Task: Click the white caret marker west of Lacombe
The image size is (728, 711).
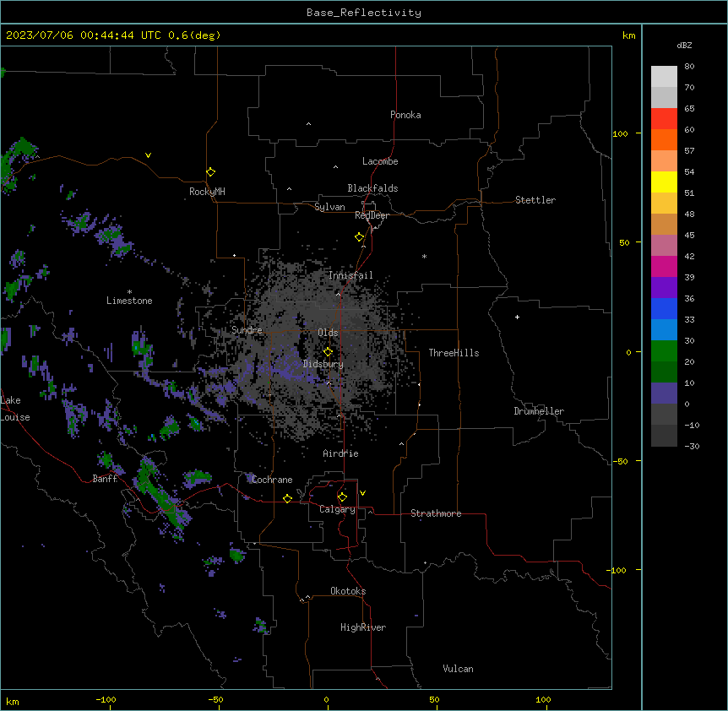Action: [x=335, y=167]
